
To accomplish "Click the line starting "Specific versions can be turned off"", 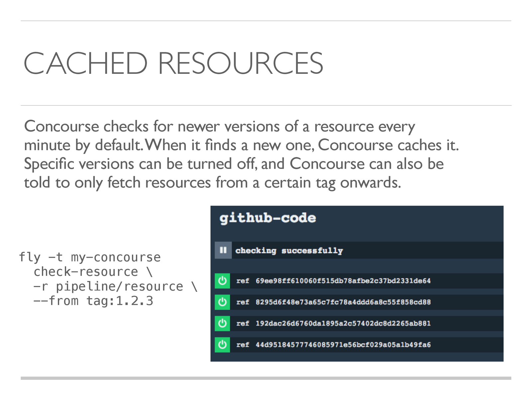I will pos(234,164).
